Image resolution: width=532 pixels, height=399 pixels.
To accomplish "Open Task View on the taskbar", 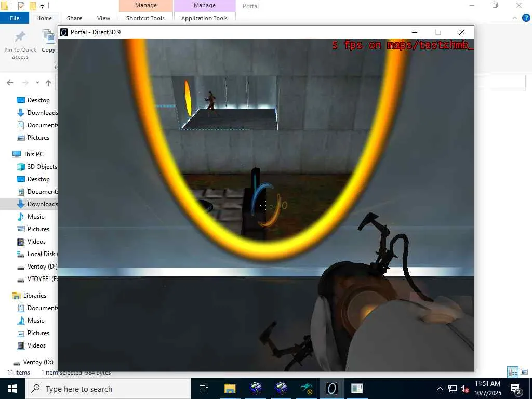I will point(204,389).
